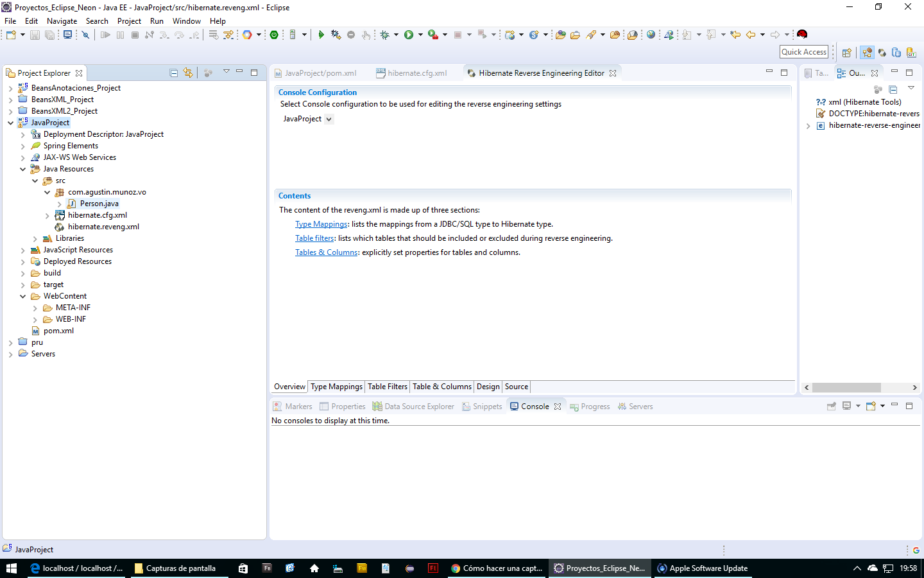The image size is (924, 578).
Task: Select the Servers project in tree
Action: (43, 354)
